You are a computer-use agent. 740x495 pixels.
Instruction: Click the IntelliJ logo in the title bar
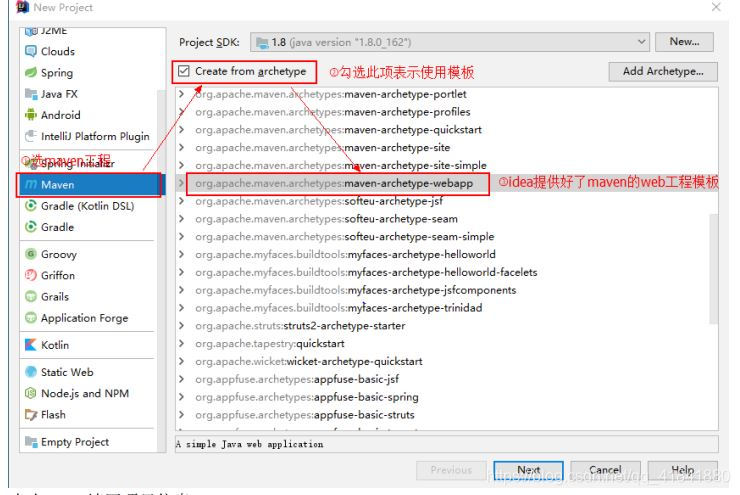coord(22,7)
